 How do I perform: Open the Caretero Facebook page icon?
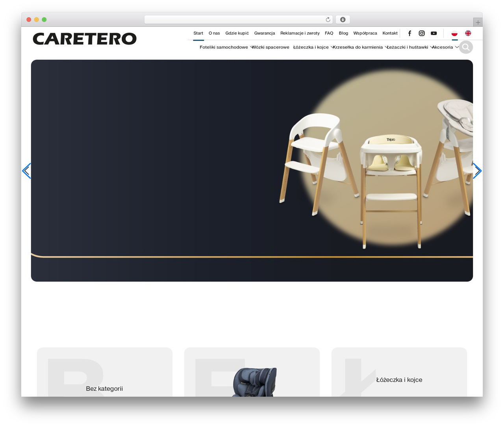[x=409, y=33]
